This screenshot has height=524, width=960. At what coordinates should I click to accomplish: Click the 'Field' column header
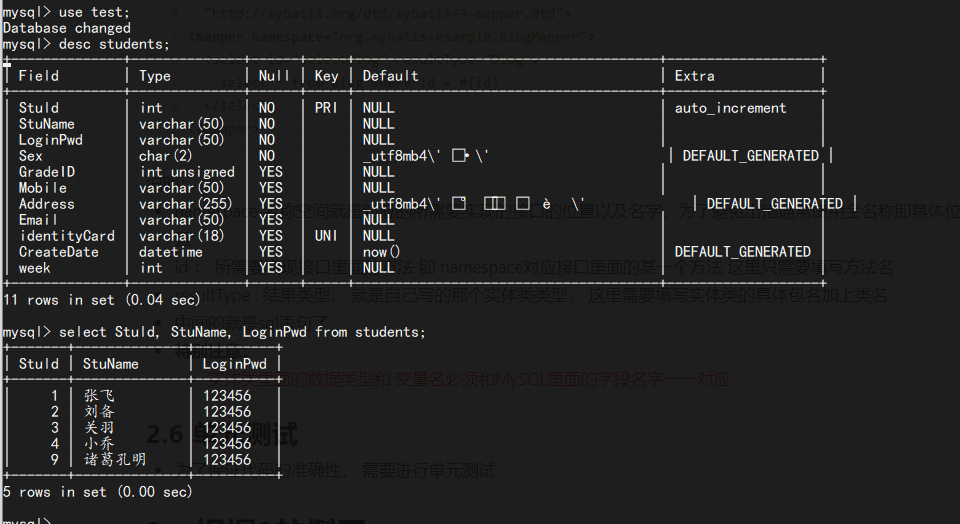[39, 76]
